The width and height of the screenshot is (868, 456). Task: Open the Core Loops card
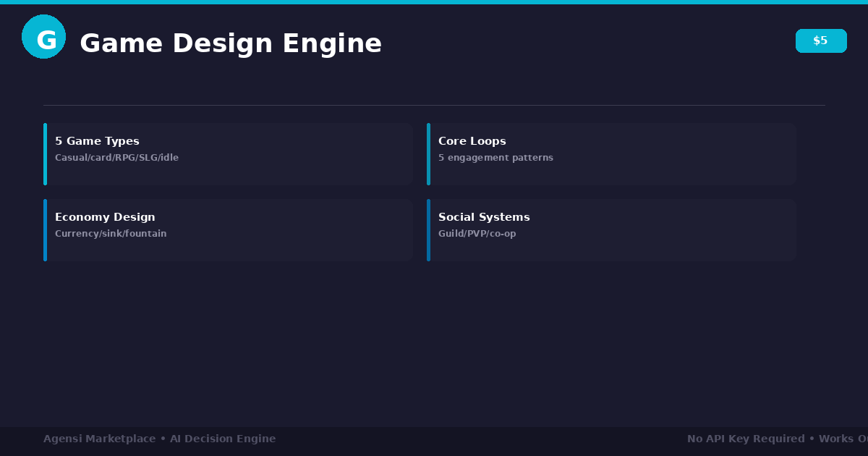[x=611, y=154]
